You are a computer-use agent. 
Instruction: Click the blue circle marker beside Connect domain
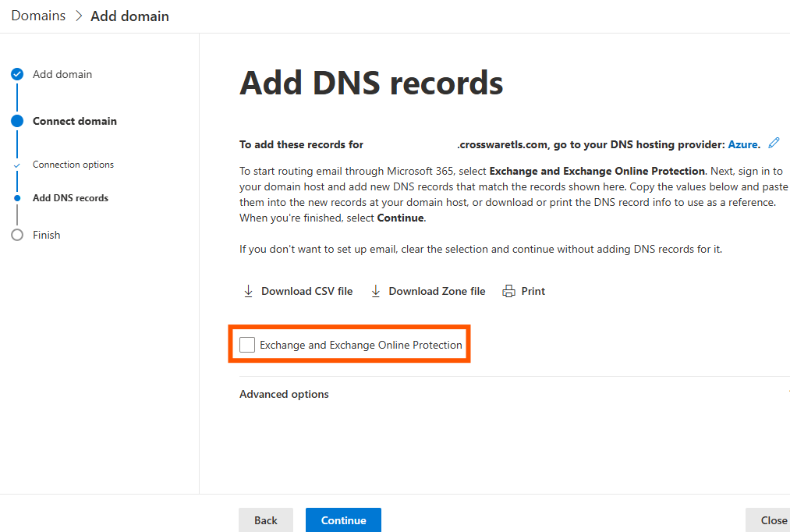tap(17, 121)
